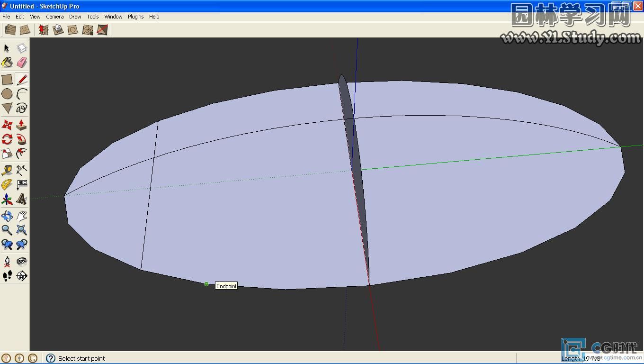Activate the Zoom magnifier tool
The height and width of the screenshot is (364, 644).
click(7, 230)
